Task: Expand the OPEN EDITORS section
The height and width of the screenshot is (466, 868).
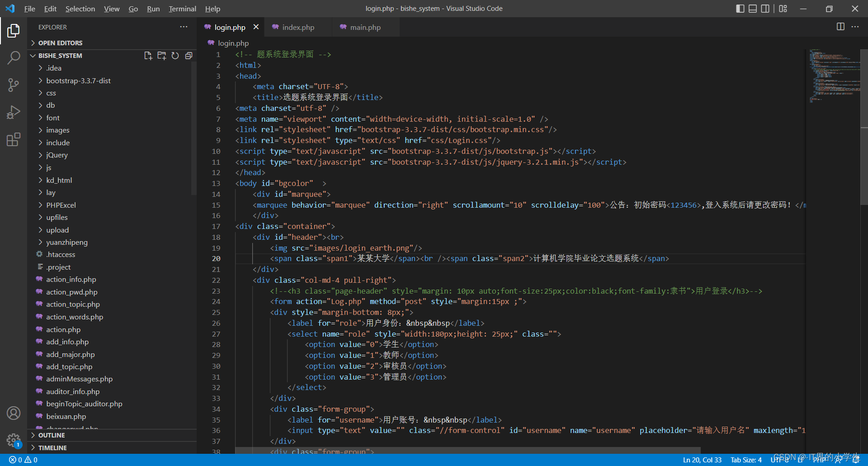Action: tap(112, 43)
